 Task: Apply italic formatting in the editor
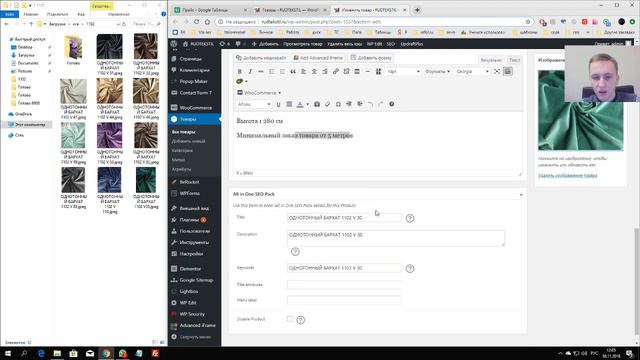250,71
